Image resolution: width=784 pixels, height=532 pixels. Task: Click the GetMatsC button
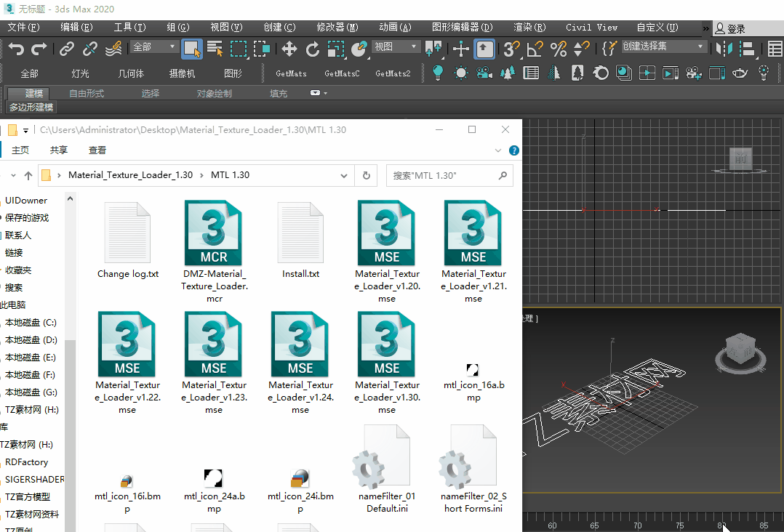(x=342, y=73)
